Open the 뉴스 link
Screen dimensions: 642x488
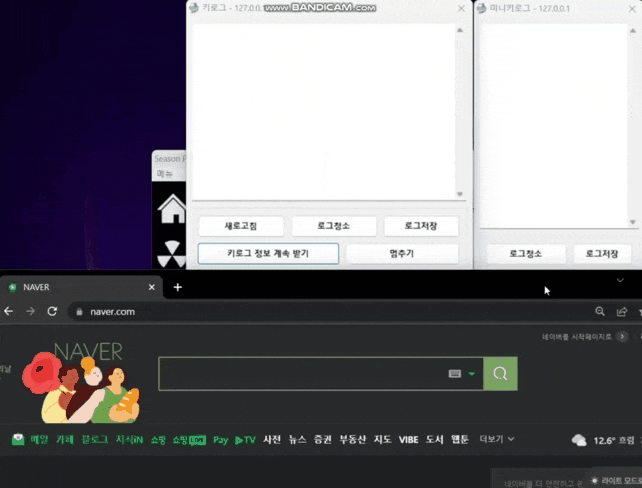point(297,440)
